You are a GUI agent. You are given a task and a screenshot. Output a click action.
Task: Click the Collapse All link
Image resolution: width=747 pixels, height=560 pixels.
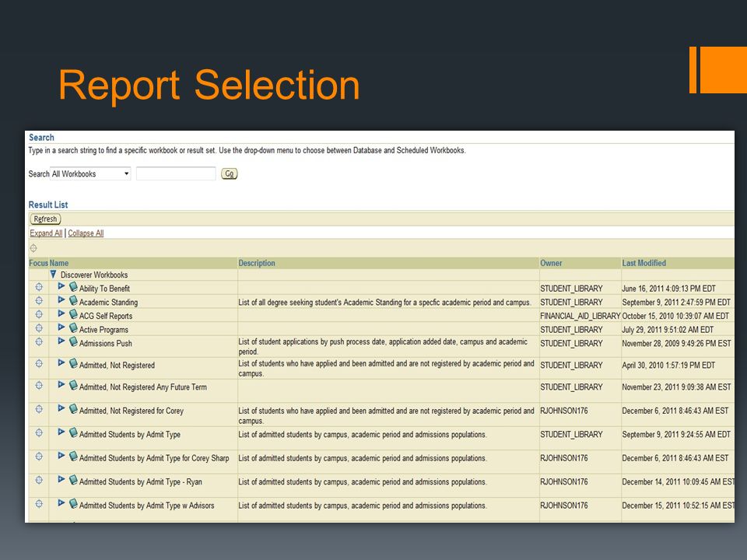pos(86,233)
